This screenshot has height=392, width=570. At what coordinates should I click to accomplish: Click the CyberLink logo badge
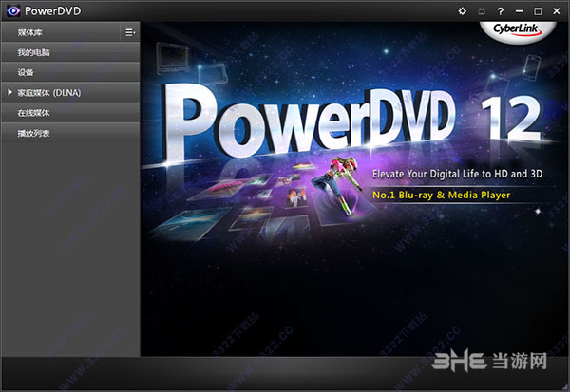point(518,31)
